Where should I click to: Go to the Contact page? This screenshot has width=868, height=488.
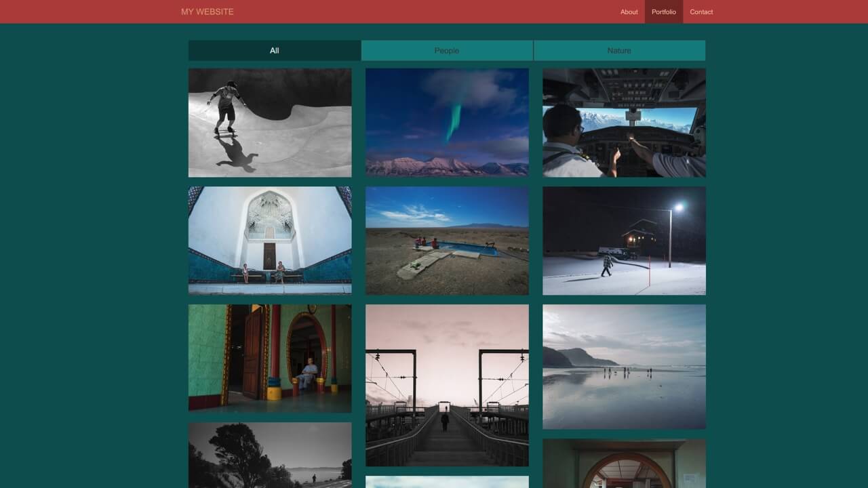(x=701, y=12)
